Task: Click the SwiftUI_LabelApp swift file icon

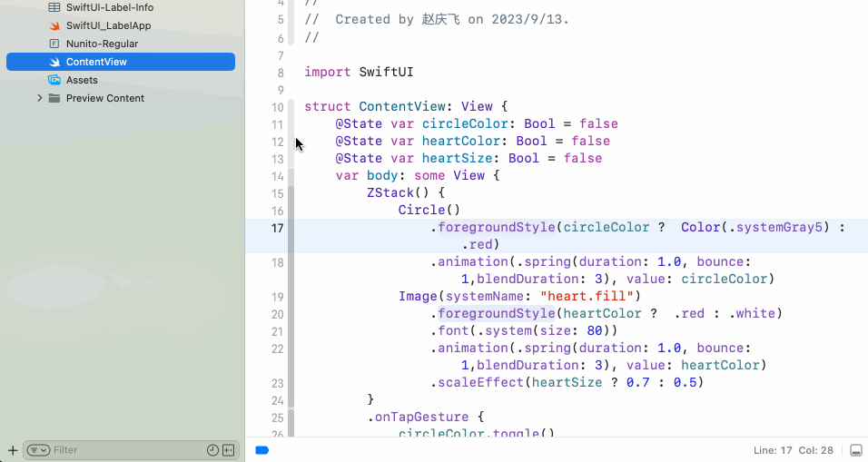Action: tap(54, 25)
